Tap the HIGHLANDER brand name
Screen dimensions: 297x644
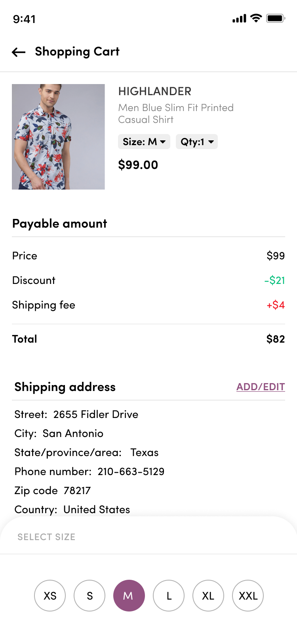(x=155, y=92)
